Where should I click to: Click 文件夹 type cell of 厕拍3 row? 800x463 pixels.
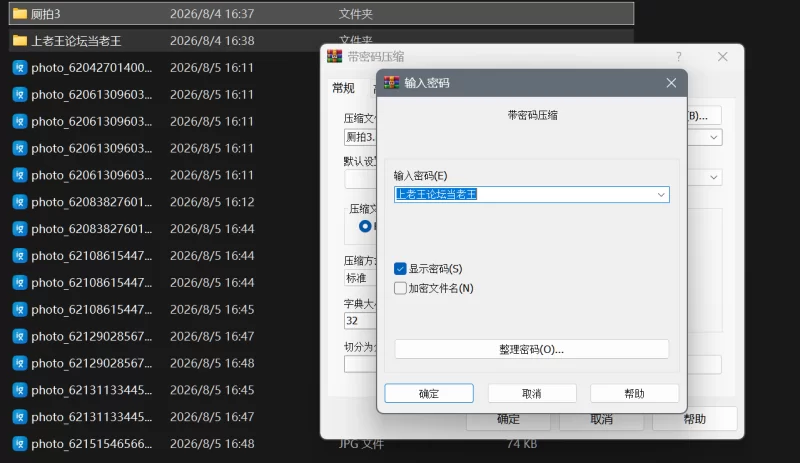(356, 14)
